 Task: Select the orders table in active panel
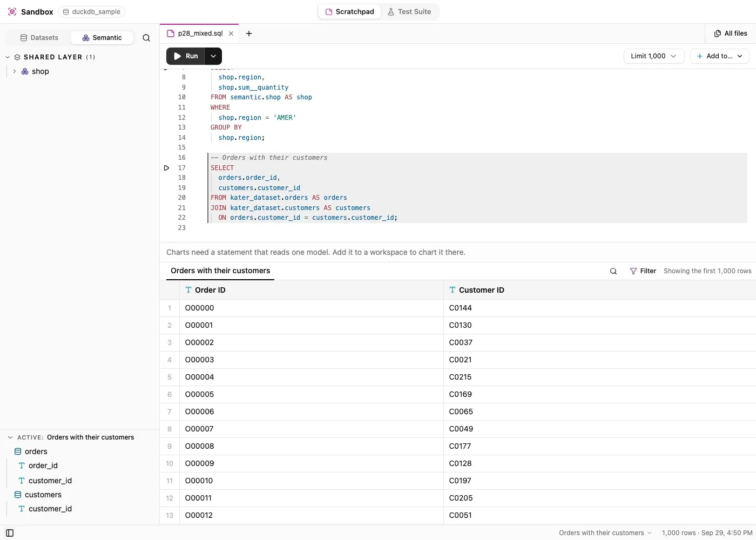pyautogui.click(x=36, y=451)
